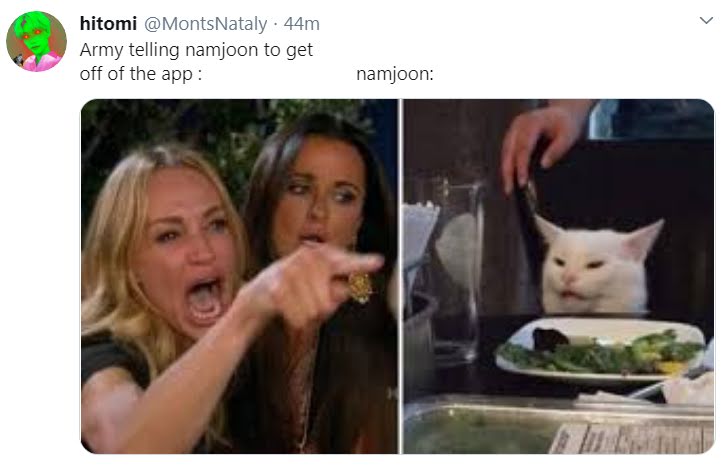Screen dimensions: 728x466
Task: Open hitomi's green-faced profile avatar
Action: [x=36, y=41]
